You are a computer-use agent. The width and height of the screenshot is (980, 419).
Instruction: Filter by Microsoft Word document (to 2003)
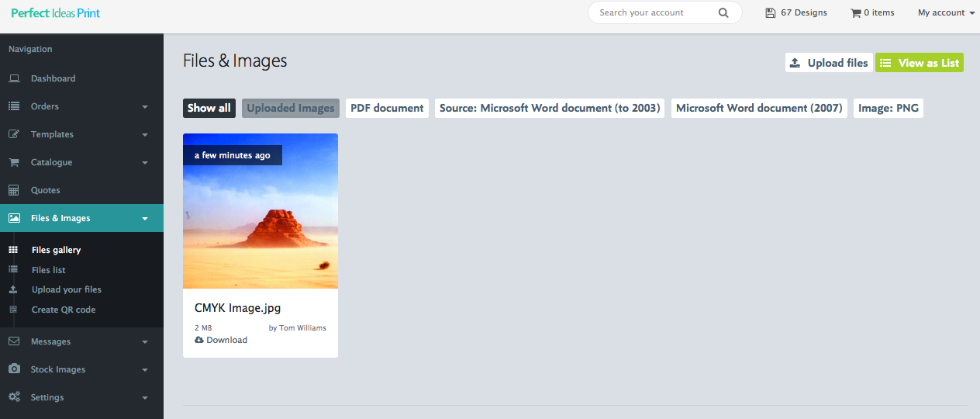(550, 108)
